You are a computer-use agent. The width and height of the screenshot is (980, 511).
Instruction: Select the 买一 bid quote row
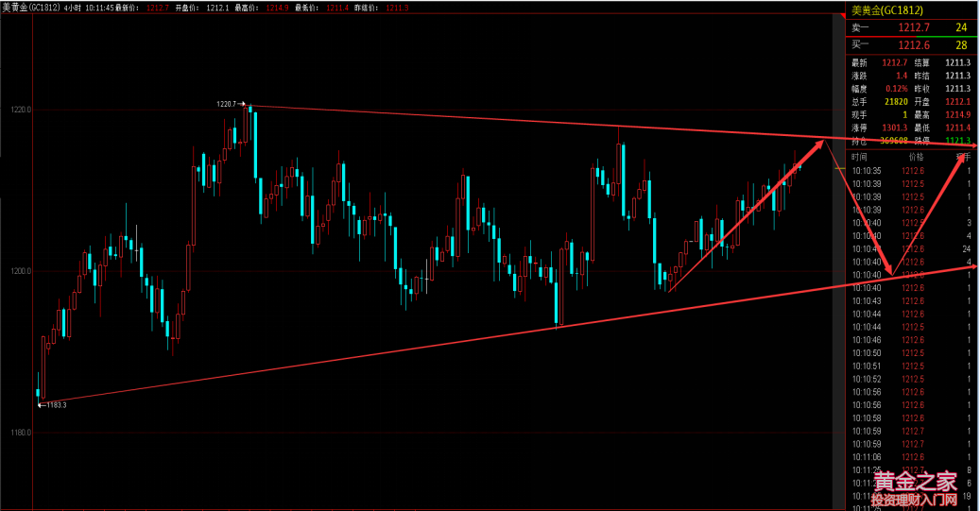pyautogui.click(x=911, y=44)
